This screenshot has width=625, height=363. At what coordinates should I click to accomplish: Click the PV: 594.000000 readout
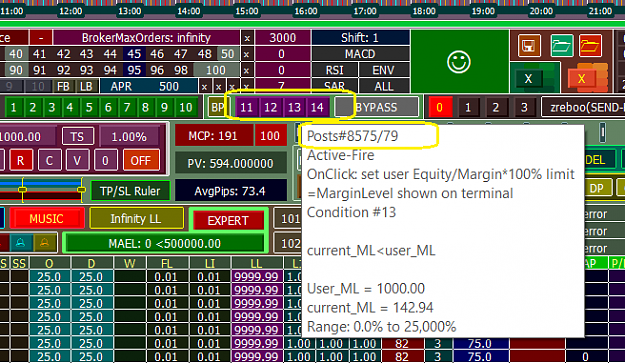click(230, 163)
